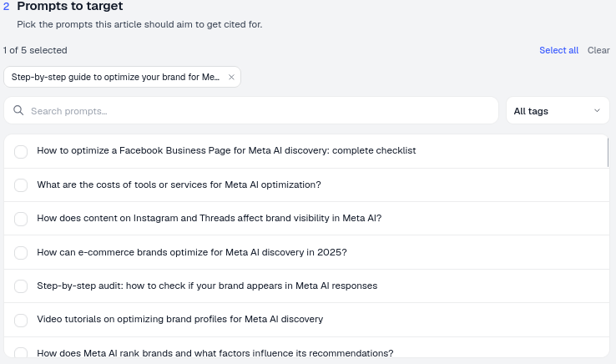Click text 'How to optimize a Facebook Business Page for Meta AI discovery'
The height and width of the screenshot is (364, 616).
point(183,150)
